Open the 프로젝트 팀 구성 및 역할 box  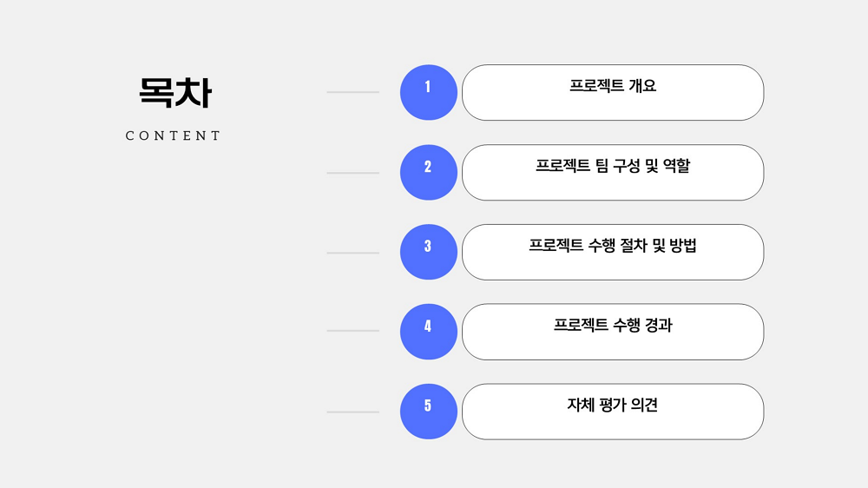[613, 172]
